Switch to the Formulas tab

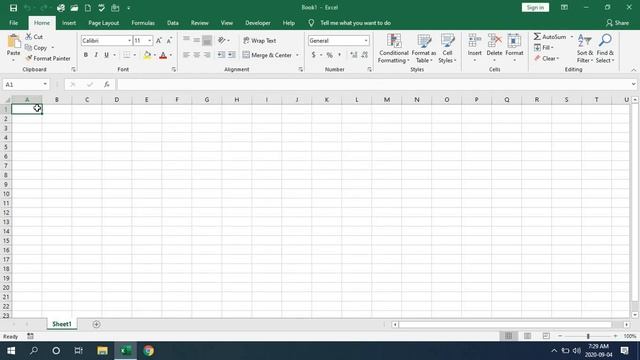click(x=143, y=23)
